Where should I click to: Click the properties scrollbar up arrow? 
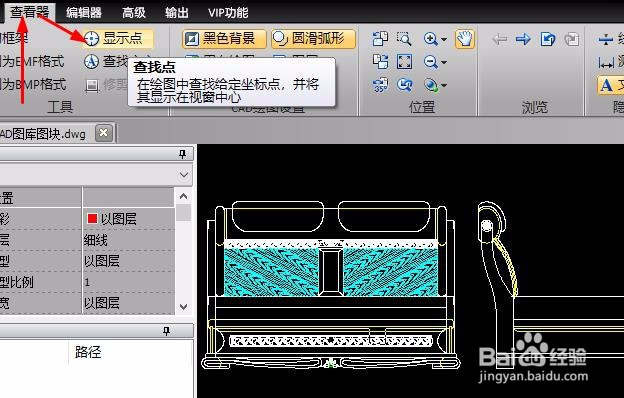point(183,196)
